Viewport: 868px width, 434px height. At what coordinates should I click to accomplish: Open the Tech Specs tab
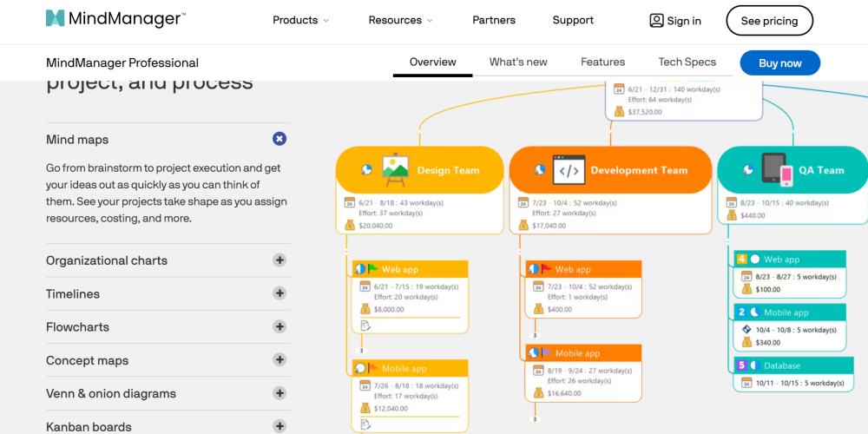coord(687,62)
